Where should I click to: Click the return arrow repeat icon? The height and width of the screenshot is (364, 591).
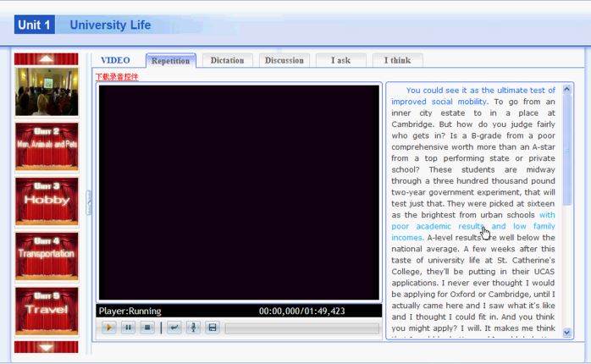tap(174, 328)
